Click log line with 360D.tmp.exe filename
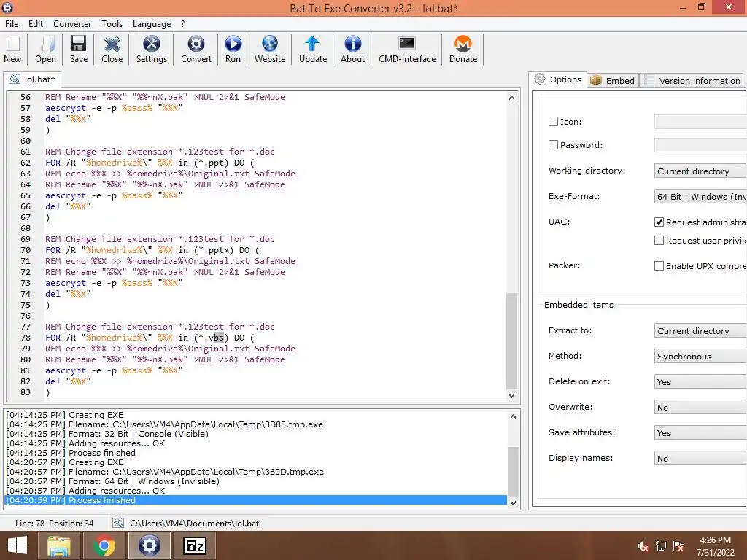 (165, 472)
